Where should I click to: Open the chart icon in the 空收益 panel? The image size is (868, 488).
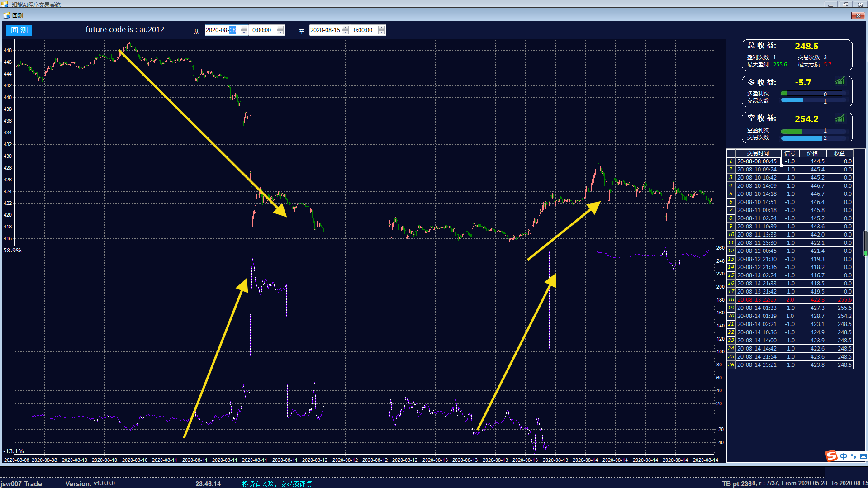[840, 118]
